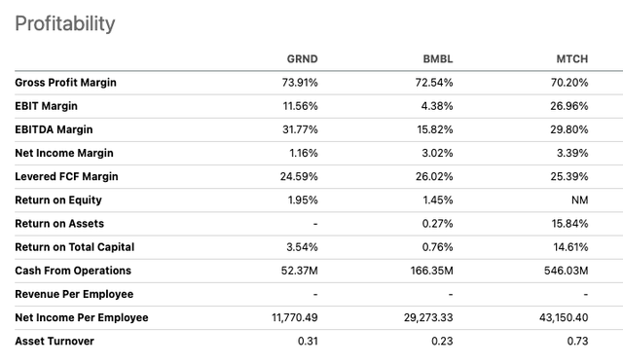Select the Profitability section heading

[x=65, y=23]
